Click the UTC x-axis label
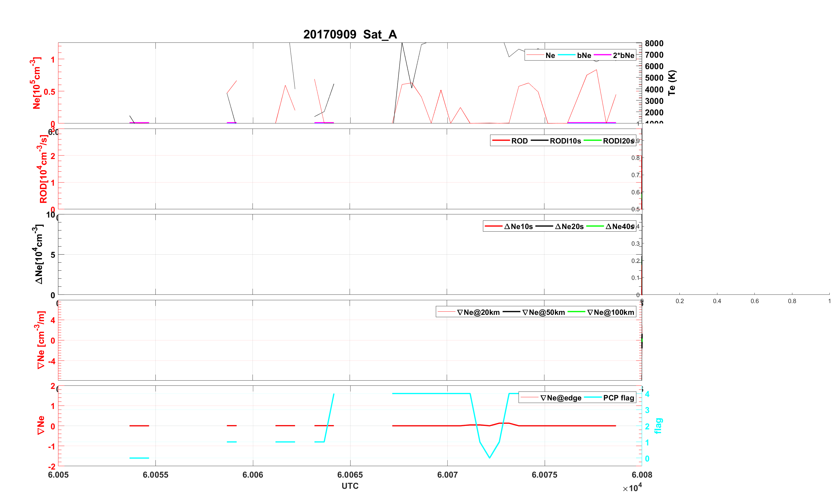 (x=350, y=486)
